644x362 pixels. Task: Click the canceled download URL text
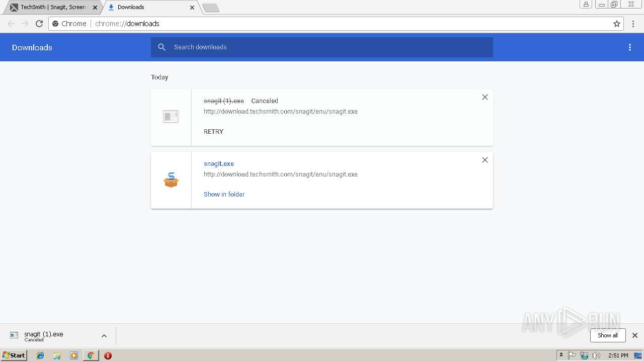[x=281, y=112]
